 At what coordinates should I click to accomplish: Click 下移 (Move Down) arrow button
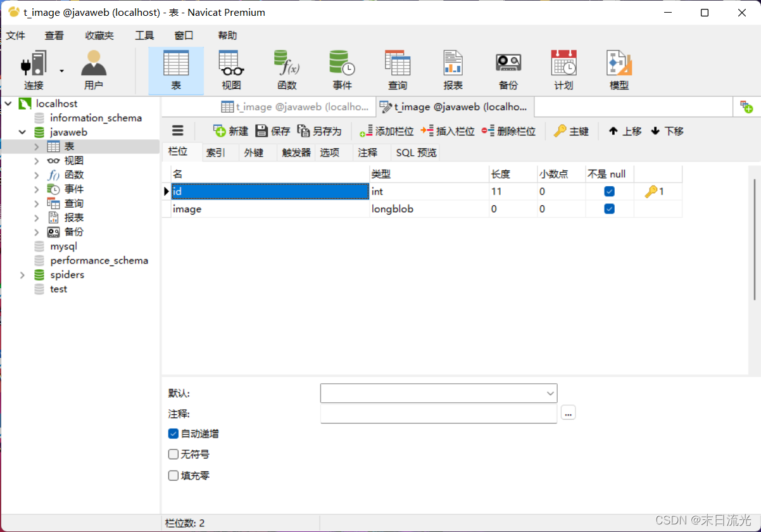pos(667,131)
